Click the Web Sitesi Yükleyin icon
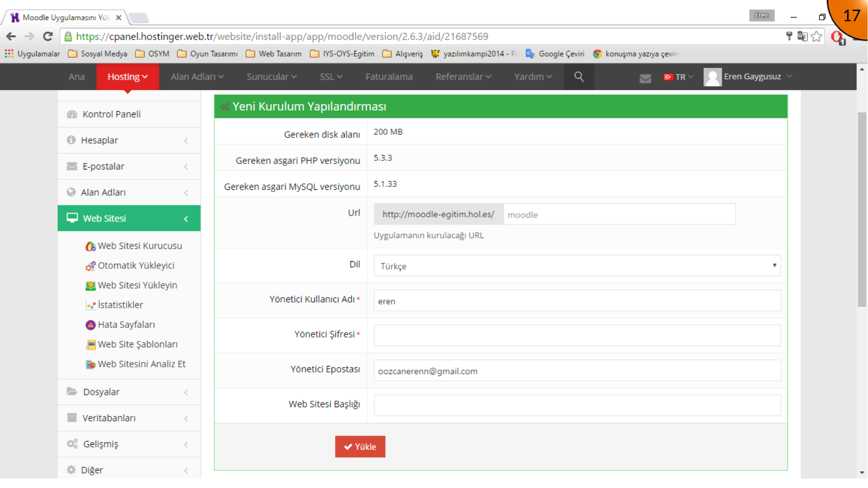Screen dimensions: 868x488 (90, 286)
